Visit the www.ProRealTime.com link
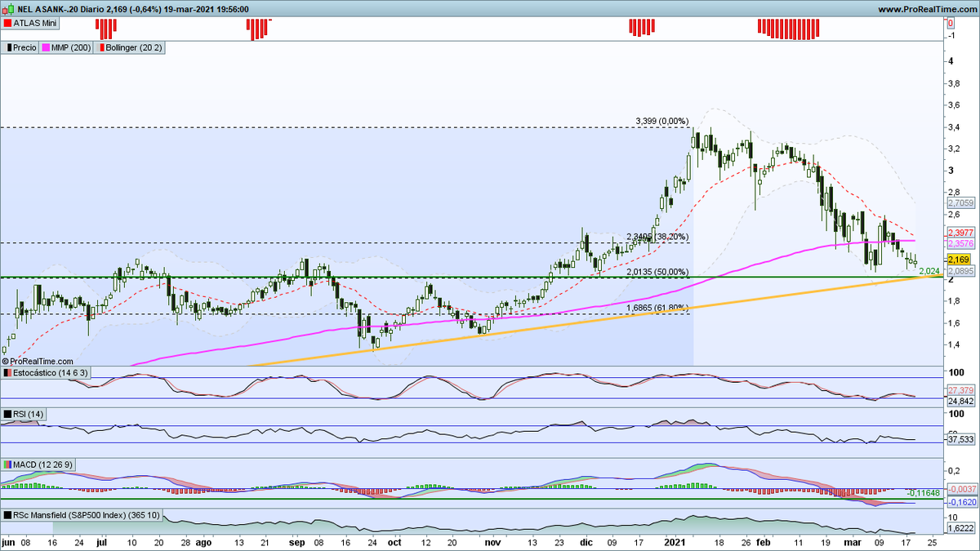 [927, 9]
